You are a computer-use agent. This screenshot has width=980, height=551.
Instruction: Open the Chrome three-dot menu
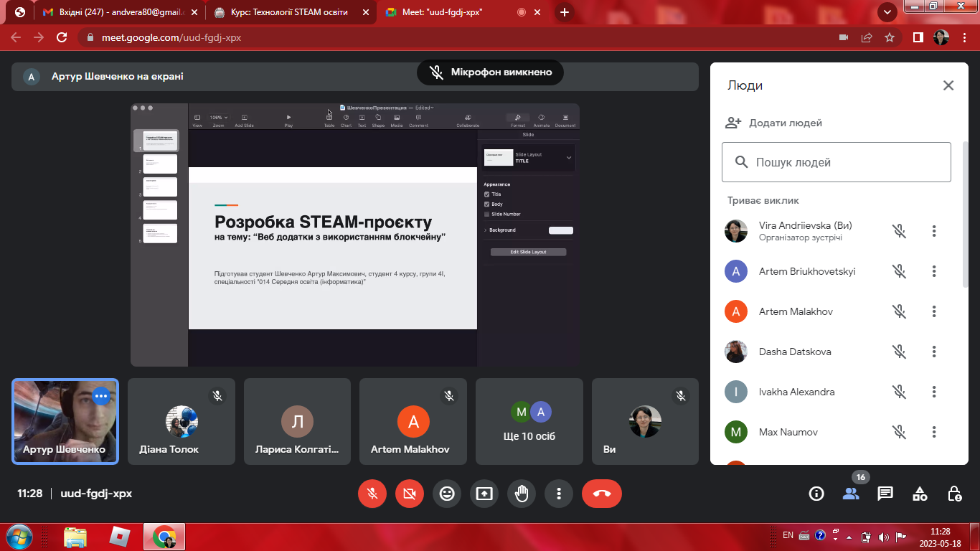964,37
